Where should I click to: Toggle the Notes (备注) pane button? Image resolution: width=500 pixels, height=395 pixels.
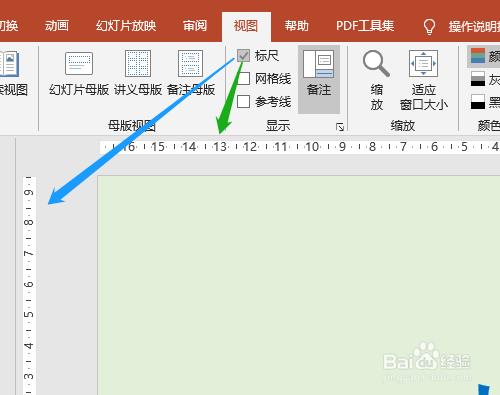pyautogui.click(x=319, y=79)
